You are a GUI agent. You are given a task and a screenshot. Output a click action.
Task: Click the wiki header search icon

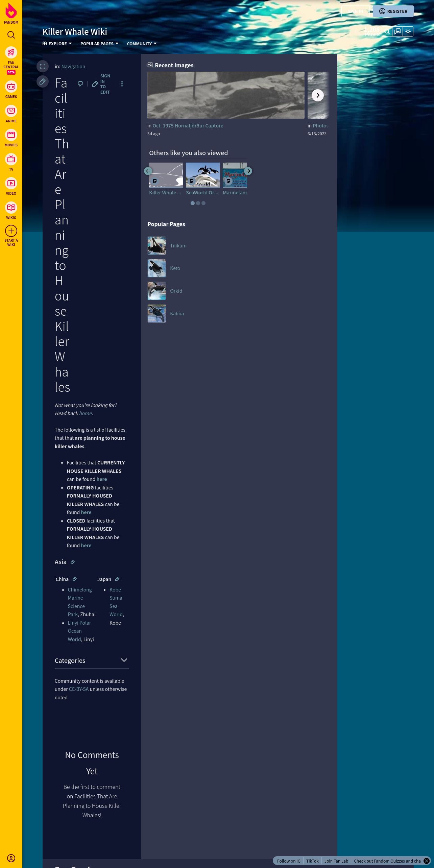click(387, 32)
